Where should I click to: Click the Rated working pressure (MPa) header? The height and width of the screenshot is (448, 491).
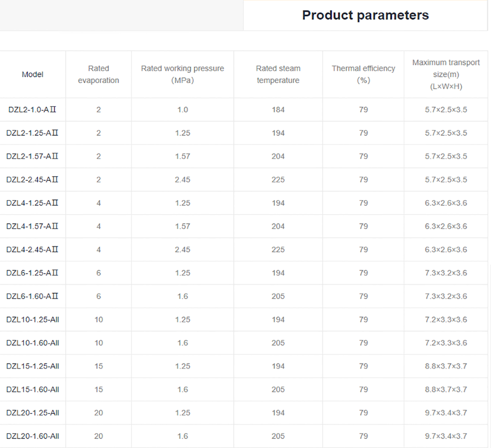pyautogui.click(x=183, y=74)
